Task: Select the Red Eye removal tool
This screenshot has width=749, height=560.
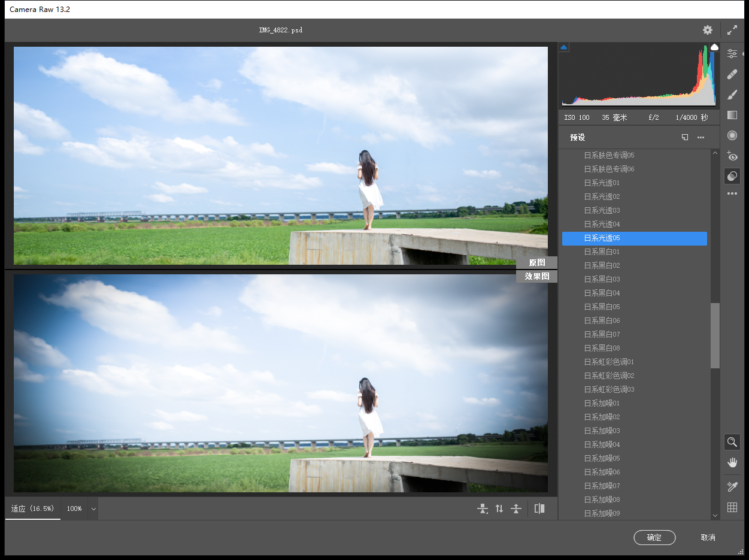Action: pos(732,156)
